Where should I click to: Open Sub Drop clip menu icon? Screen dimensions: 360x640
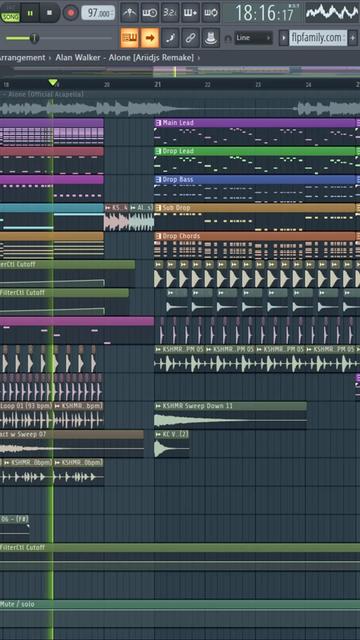pyautogui.click(x=158, y=208)
